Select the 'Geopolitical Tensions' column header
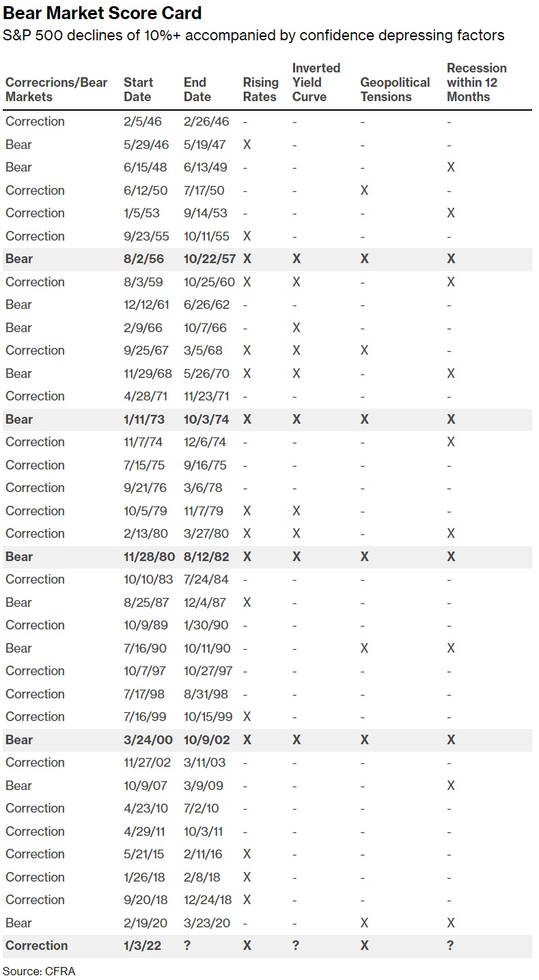This screenshot has width=539, height=980. (x=395, y=90)
